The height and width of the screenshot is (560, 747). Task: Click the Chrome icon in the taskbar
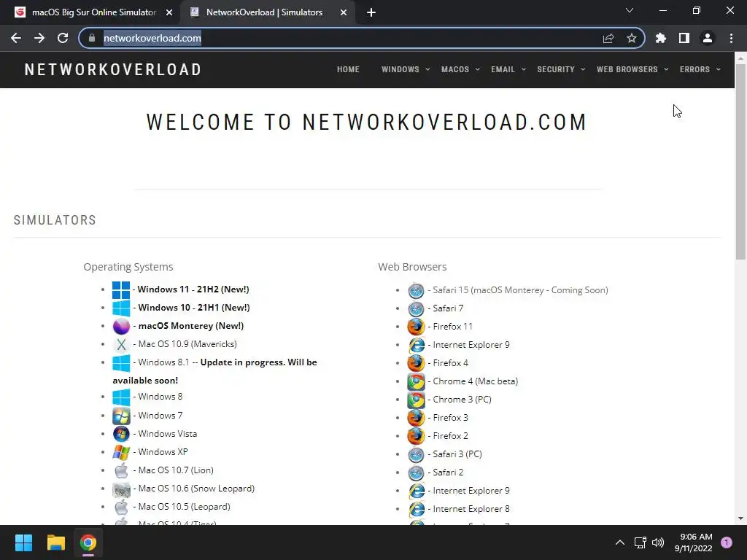88,542
